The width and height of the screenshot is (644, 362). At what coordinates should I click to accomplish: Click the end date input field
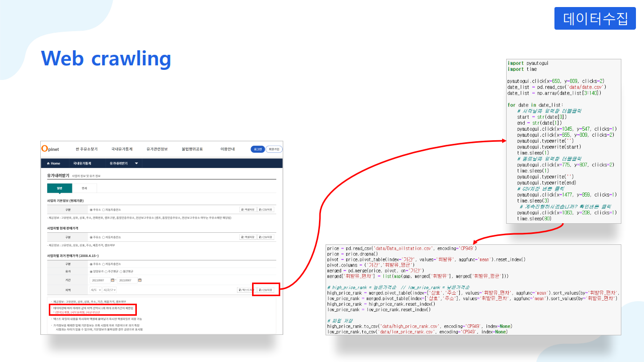pyautogui.click(x=127, y=280)
